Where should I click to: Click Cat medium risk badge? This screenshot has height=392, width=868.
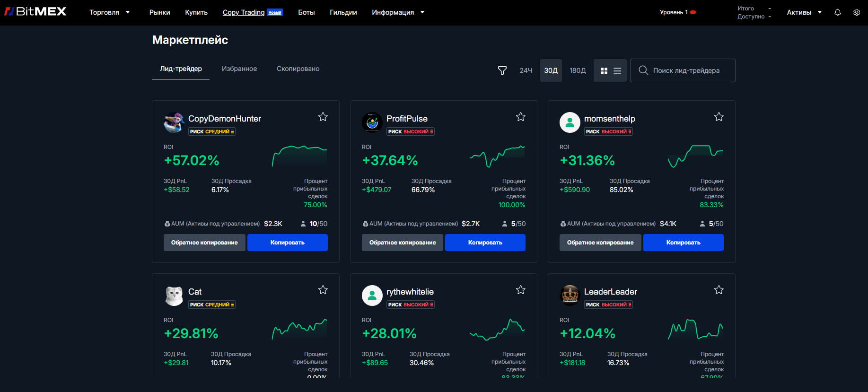[x=212, y=305]
